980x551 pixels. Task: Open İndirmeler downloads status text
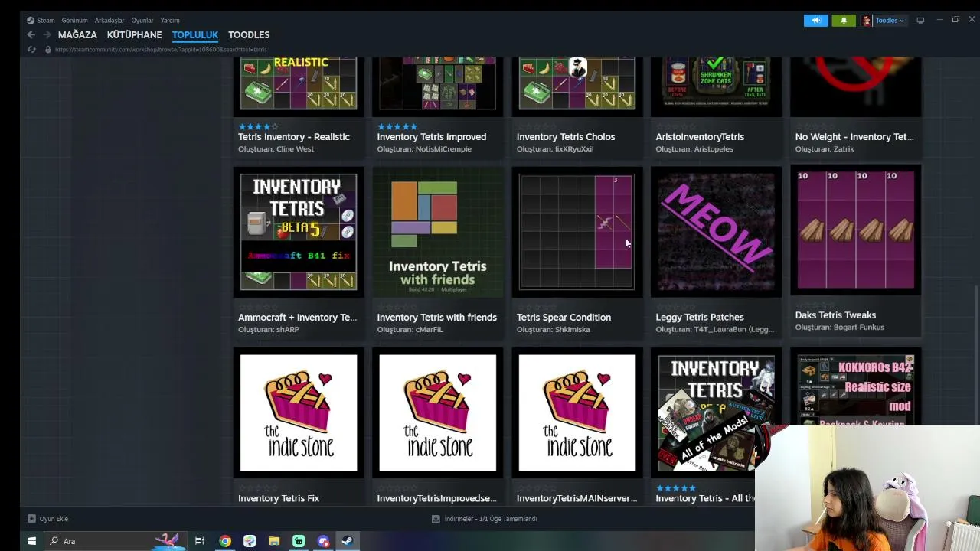[491, 519]
